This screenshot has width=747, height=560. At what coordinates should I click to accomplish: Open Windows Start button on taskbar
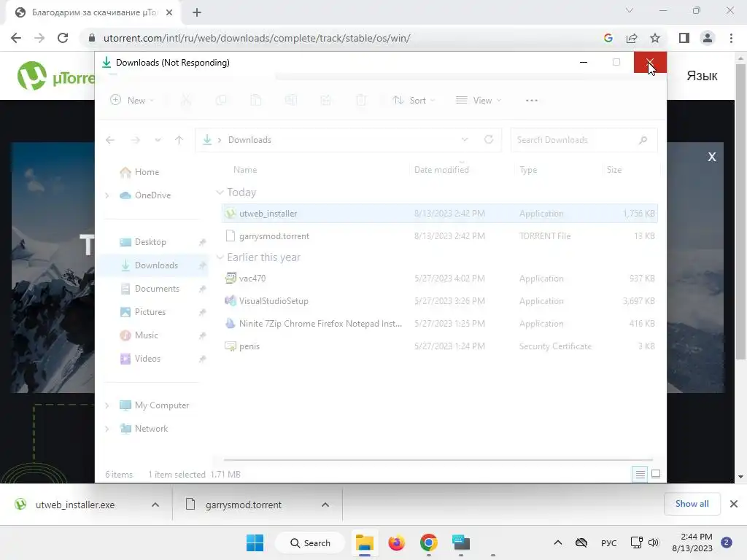click(255, 542)
